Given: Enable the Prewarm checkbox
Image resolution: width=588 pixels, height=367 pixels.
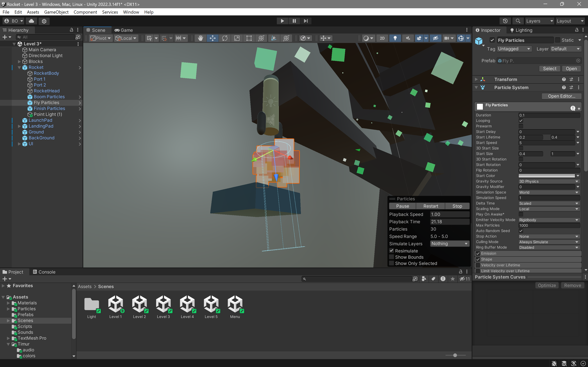Looking at the screenshot, I should (521, 126).
